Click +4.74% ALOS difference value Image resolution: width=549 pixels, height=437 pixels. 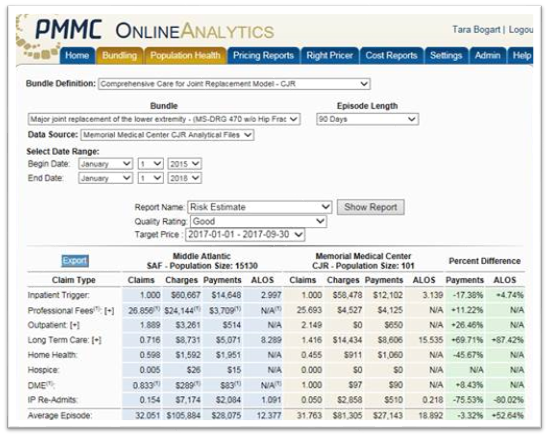tap(509, 295)
